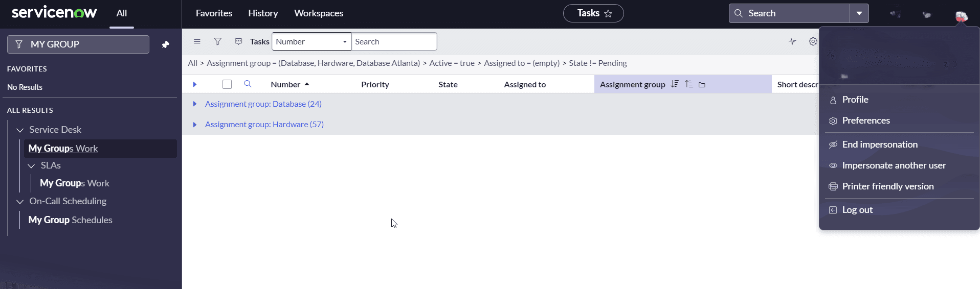Click the funnel filter icon in list toolbar
The image size is (980, 289).
point(218,42)
